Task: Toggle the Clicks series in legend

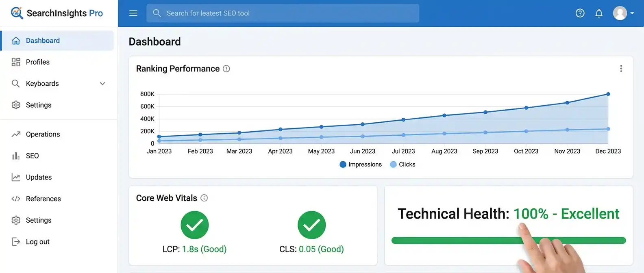Action: (x=402, y=165)
